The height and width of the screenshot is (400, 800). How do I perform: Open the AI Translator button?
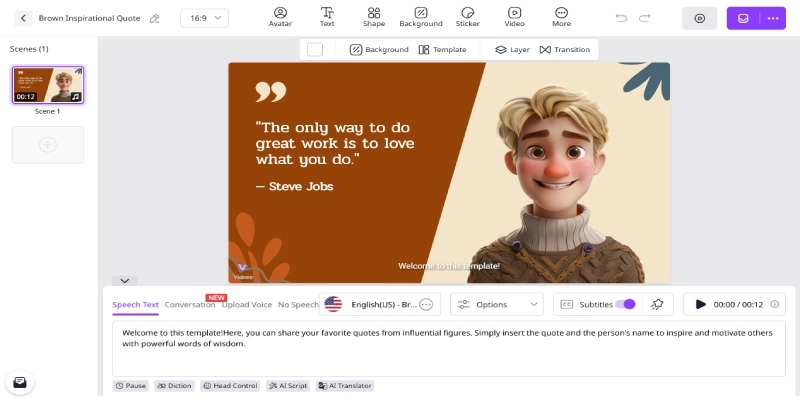tap(345, 385)
